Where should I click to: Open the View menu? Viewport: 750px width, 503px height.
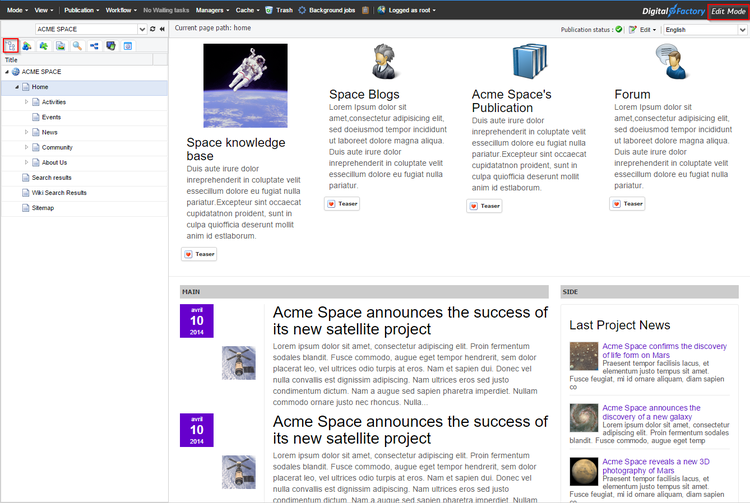click(44, 10)
